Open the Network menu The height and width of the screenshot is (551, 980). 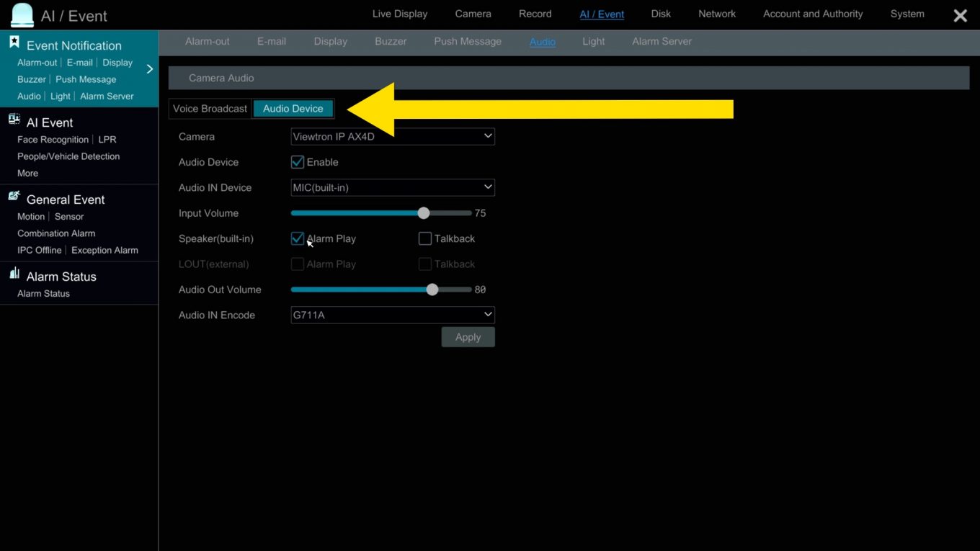(x=717, y=14)
